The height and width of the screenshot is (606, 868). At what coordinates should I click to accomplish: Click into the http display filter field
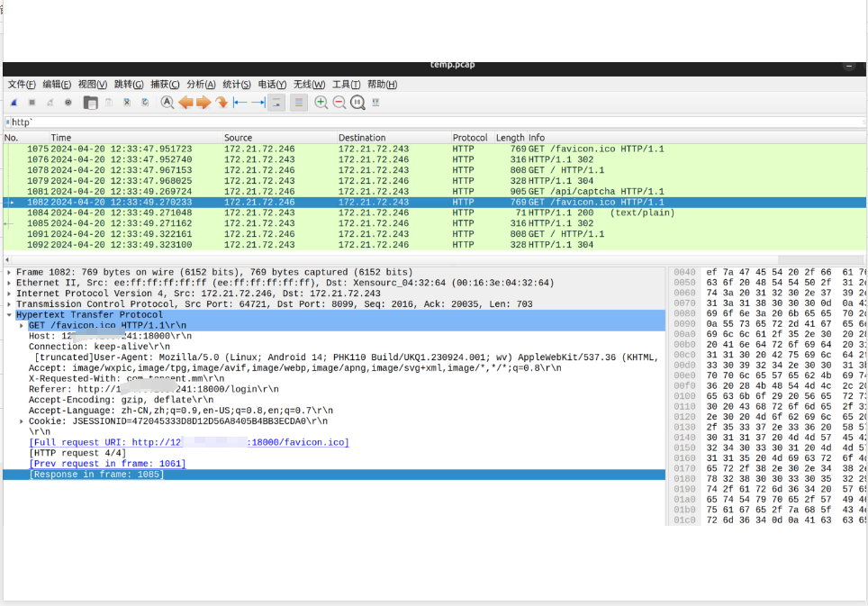pos(435,122)
